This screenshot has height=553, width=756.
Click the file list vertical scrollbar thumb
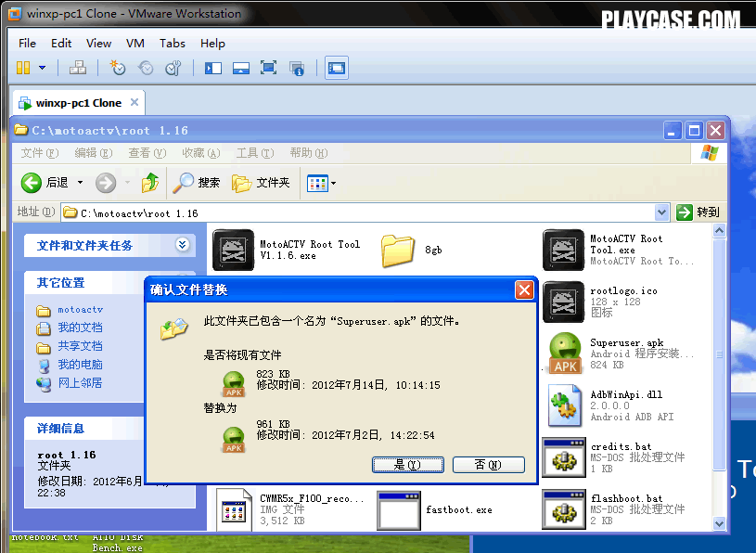pyautogui.click(x=719, y=354)
